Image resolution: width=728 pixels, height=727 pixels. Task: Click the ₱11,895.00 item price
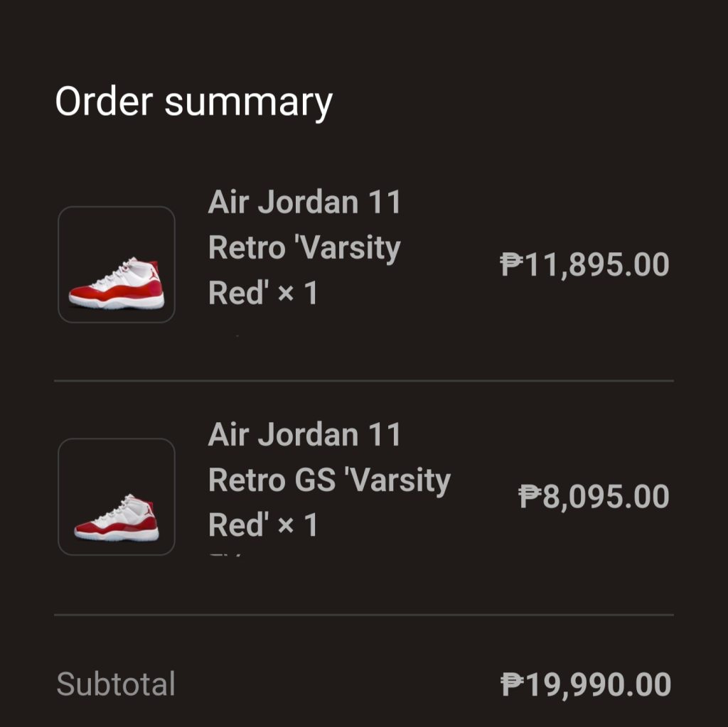pos(584,264)
